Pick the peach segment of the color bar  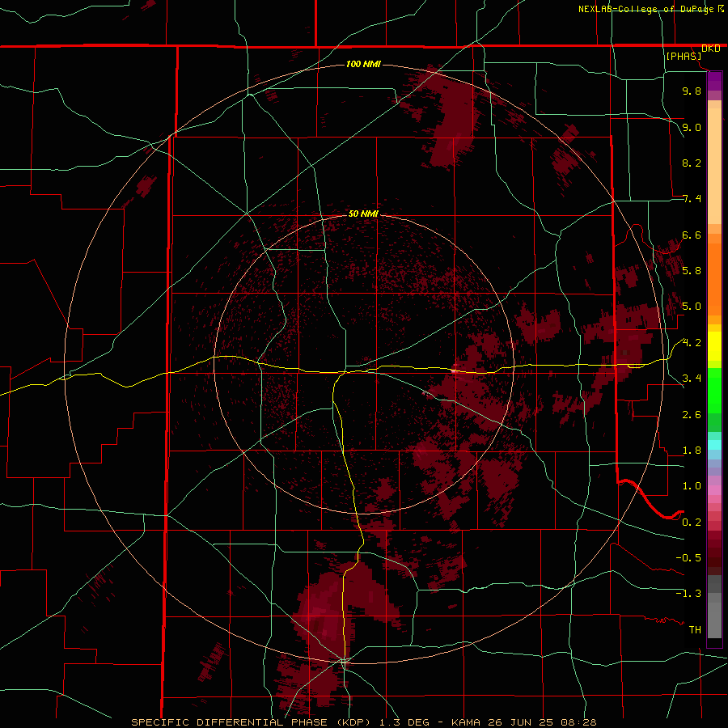(714, 167)
